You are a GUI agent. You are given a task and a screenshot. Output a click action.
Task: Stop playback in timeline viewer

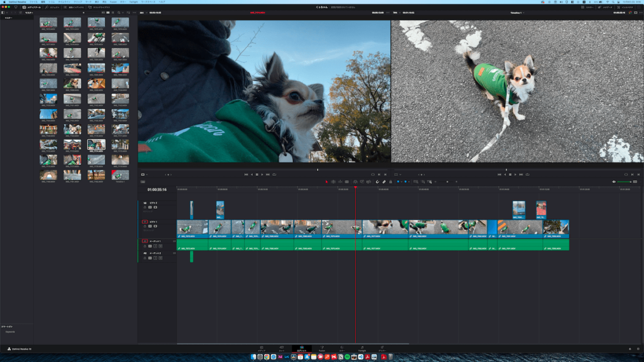coord(510,175)
